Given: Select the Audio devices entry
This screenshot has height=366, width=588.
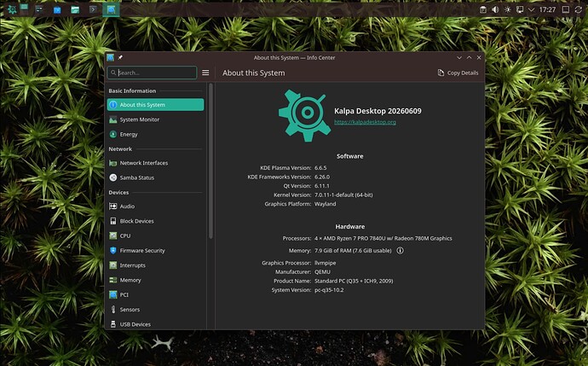Looking at the screenshot, I should 155,206.
